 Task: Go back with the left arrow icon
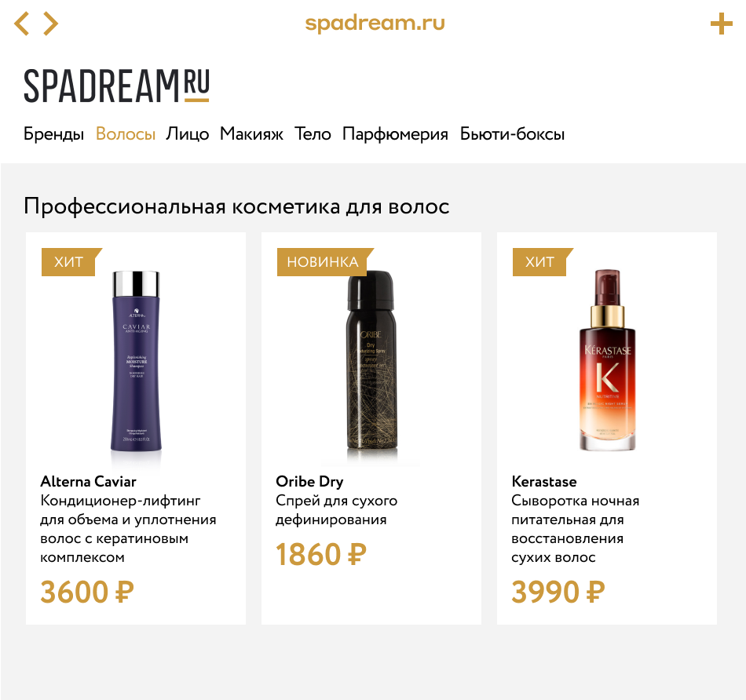pos(22,24)
